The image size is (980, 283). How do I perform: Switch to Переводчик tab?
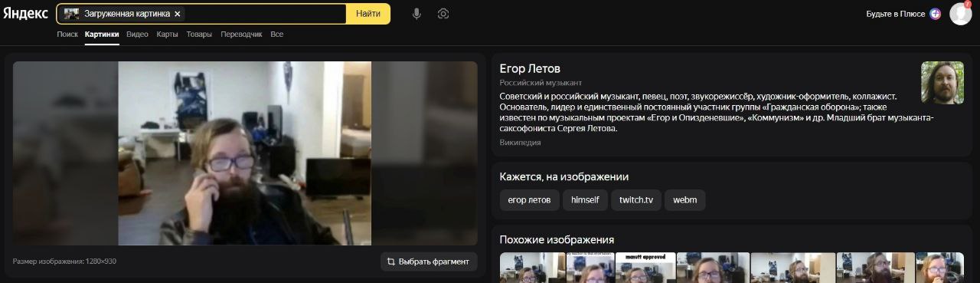click(x=241, y=35)
